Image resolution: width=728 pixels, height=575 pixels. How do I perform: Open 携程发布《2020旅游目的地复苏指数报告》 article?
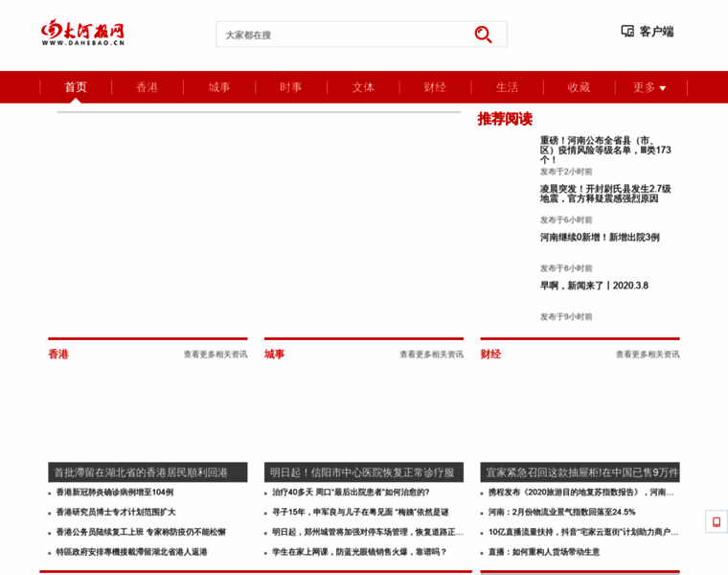580,493
